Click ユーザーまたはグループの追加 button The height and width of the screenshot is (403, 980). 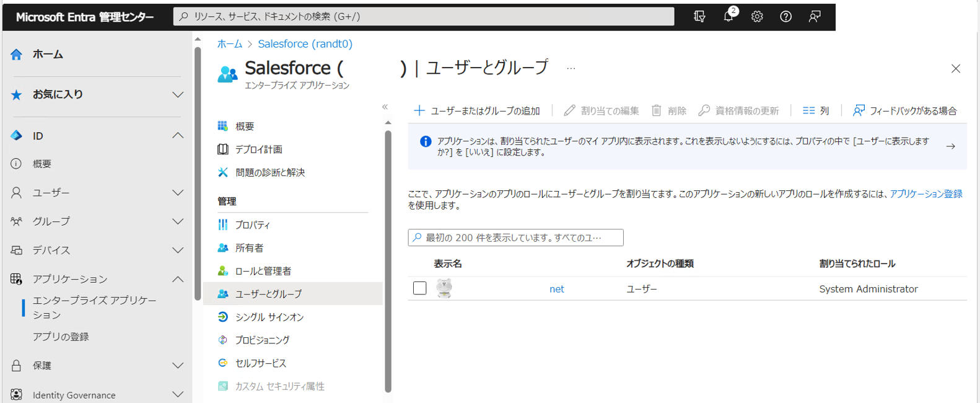[x=477, y=110]
